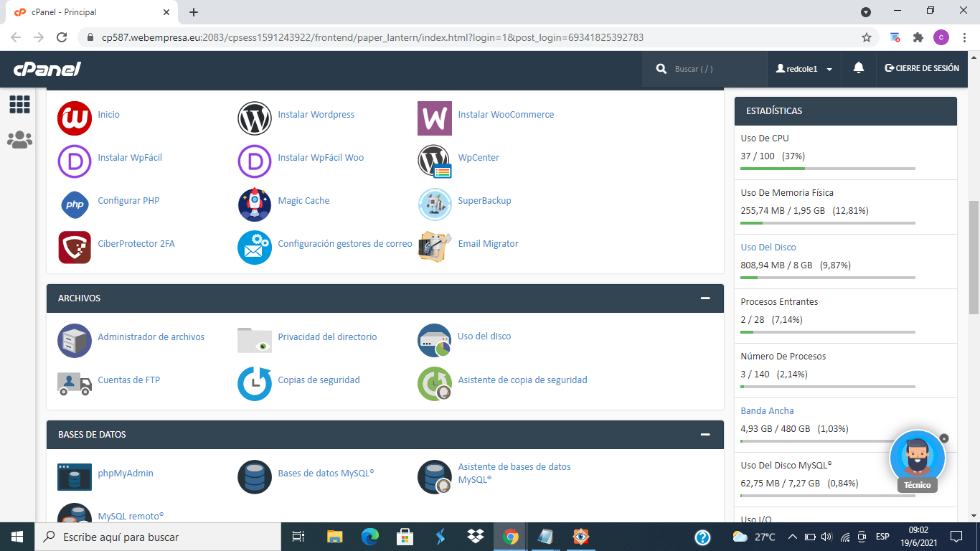Open the Chrome three-dot menu

(964, 37)
